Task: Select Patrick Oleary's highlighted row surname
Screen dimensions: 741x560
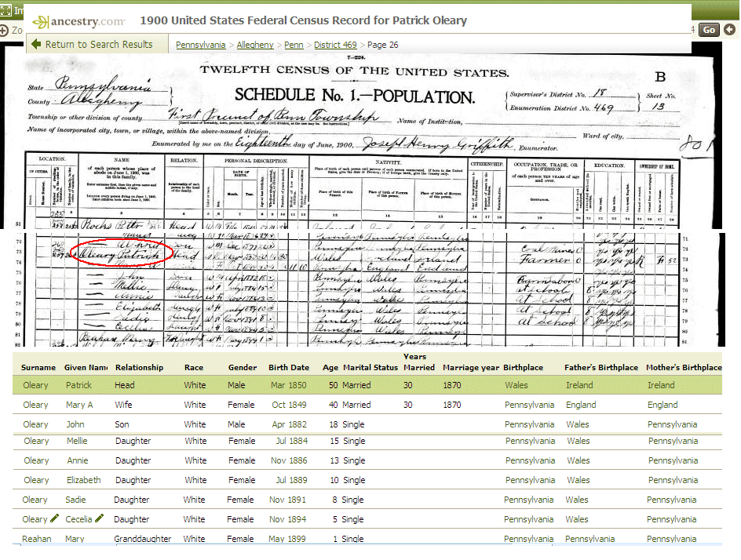Action: point(35,385)
